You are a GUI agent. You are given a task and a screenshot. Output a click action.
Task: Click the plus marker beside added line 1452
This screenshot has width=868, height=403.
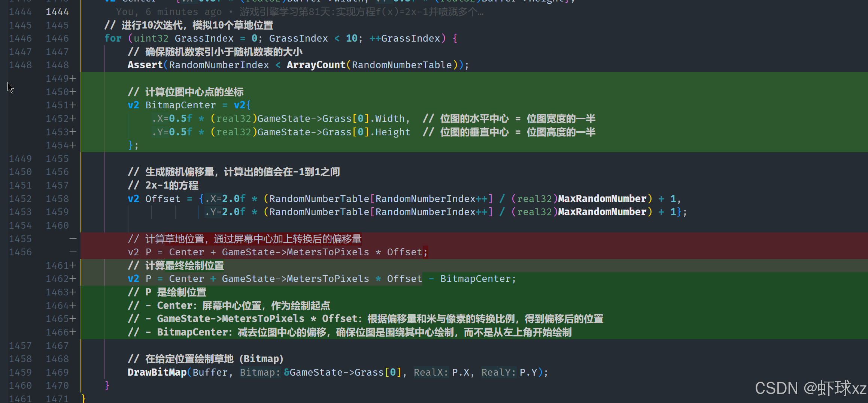point(73,118)
